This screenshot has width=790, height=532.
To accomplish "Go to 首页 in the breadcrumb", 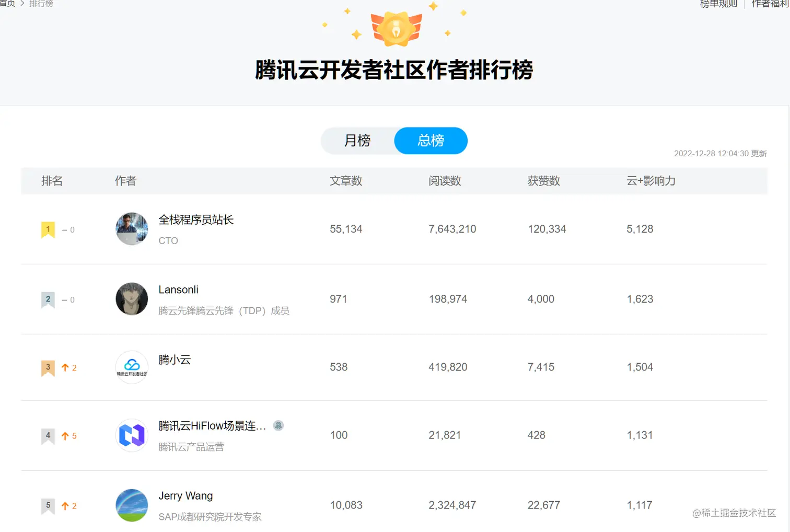I will click(7, 4).
